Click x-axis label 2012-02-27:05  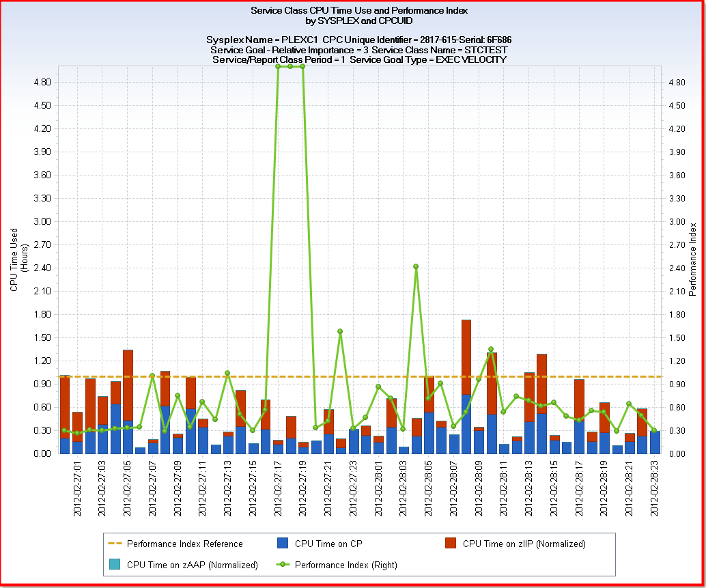pos(128,488)
